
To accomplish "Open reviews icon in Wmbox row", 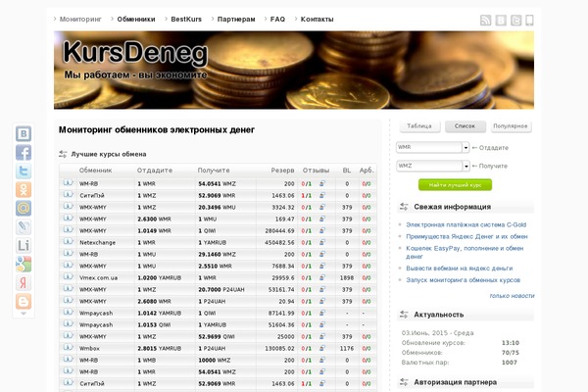I will pyautogui.click(x=322, y=348).
